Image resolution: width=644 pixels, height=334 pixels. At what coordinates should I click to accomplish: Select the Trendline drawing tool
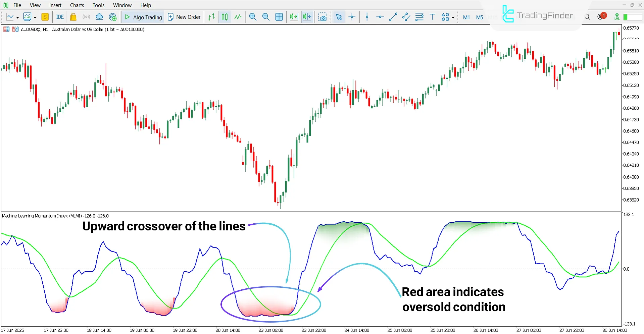[x=393, y=17]
